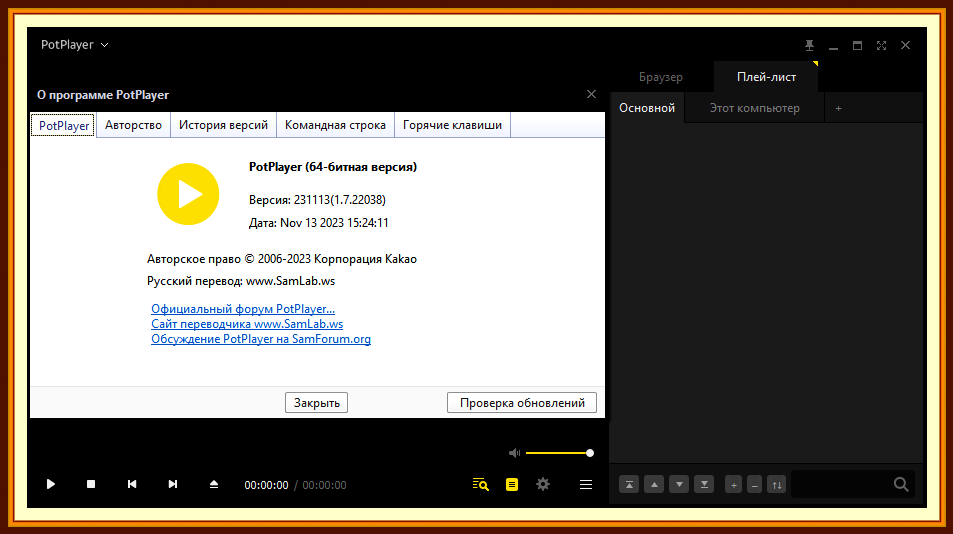Click the total duration 00:00:00 display

click(x=324, y=485)
